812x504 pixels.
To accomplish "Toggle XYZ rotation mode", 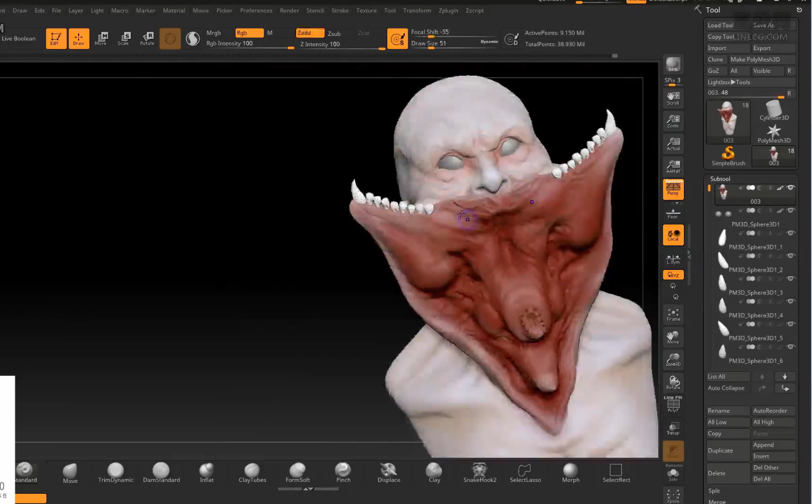I will 673,274.
